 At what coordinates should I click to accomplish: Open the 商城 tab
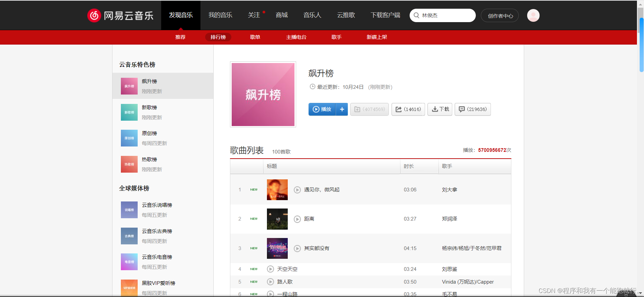pyautogui.click(x=282, y=15)
